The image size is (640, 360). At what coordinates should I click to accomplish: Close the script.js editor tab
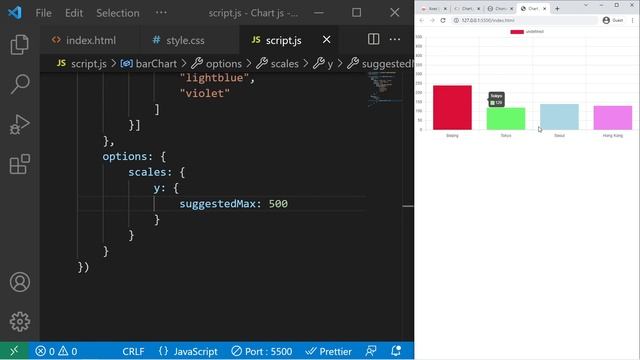(x=327, y=40)
